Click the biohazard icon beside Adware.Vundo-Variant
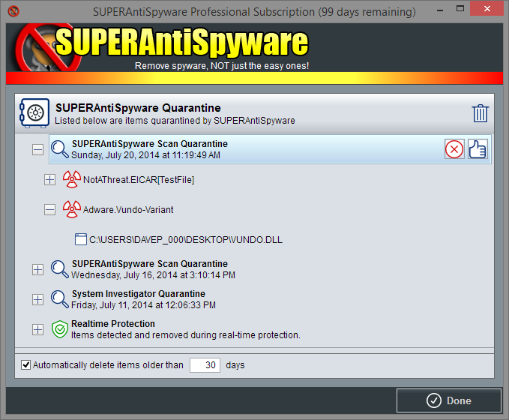The image size is (509, 420). click(x=71, y=209)
